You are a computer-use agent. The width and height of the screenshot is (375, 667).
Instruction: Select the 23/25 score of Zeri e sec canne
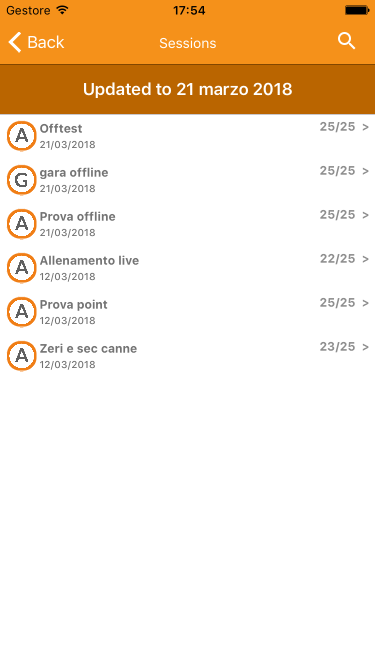[337, 347]
